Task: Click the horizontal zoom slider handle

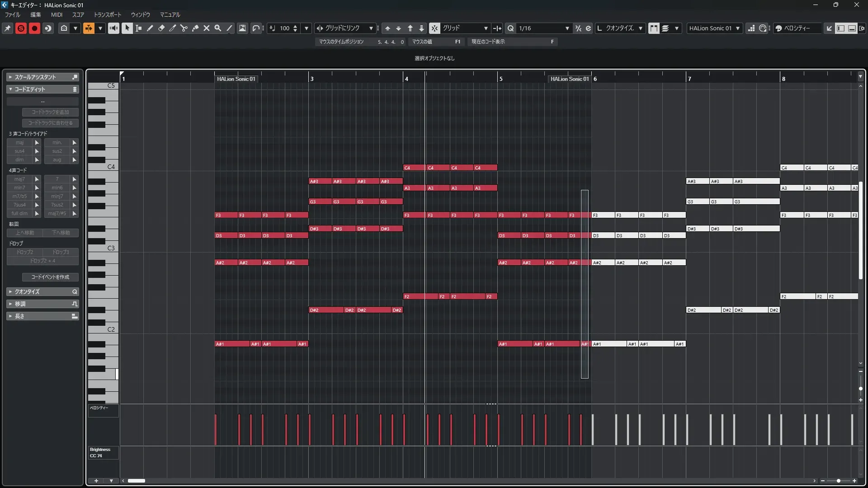Action: tap(839, 481)
